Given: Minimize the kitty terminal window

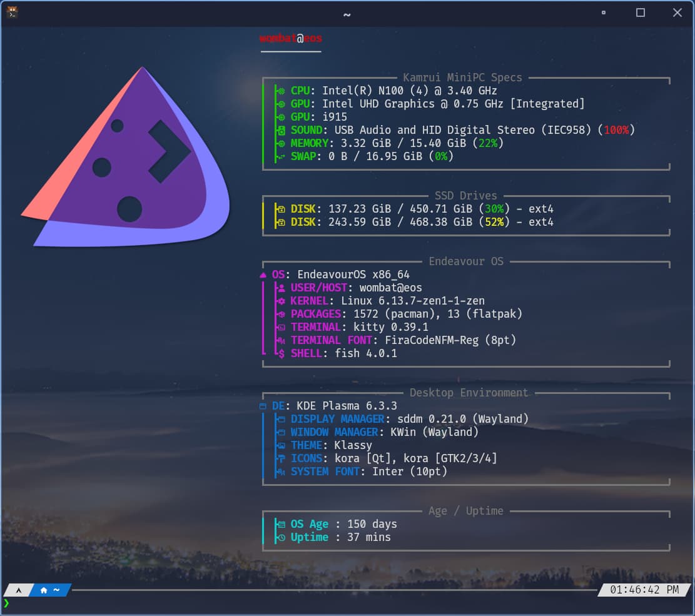Looking at the screenshot, I should (x=603, y=13).
